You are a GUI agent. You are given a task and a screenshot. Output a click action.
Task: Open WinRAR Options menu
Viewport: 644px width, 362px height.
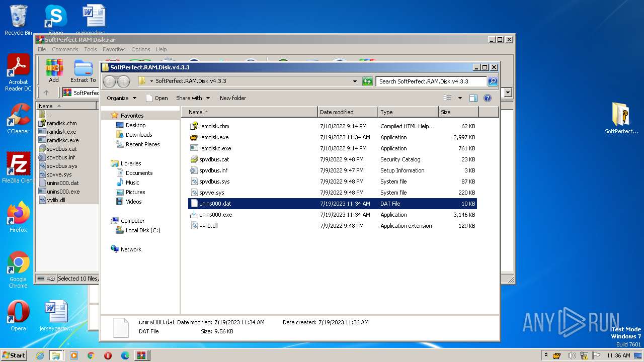[x=141, y=49]
